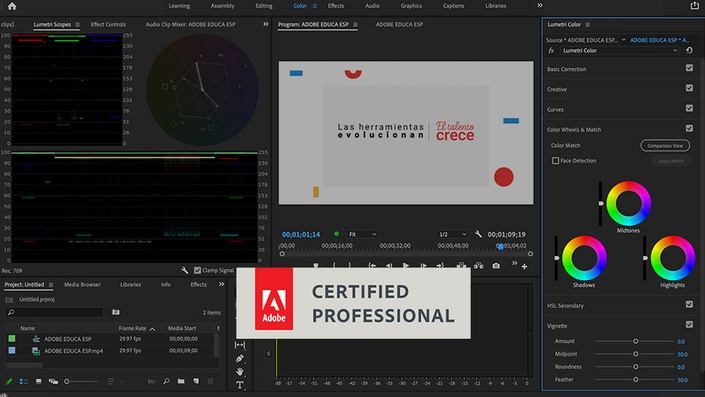The image size is (705, 397).
Task: Click the blue ADOBE EDUCA ESP sequence link
Action: 660,40
